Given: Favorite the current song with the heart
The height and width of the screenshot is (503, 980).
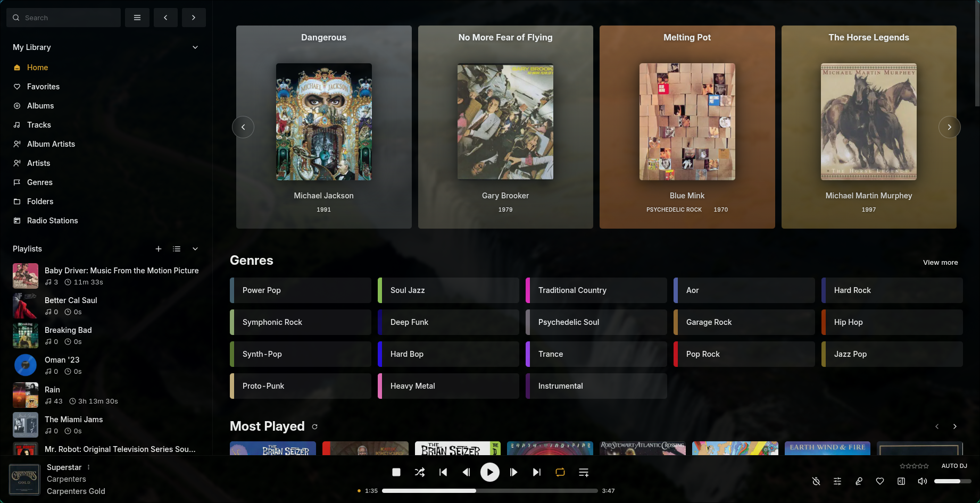Looking at the screenshot, I should pos(880,481).
